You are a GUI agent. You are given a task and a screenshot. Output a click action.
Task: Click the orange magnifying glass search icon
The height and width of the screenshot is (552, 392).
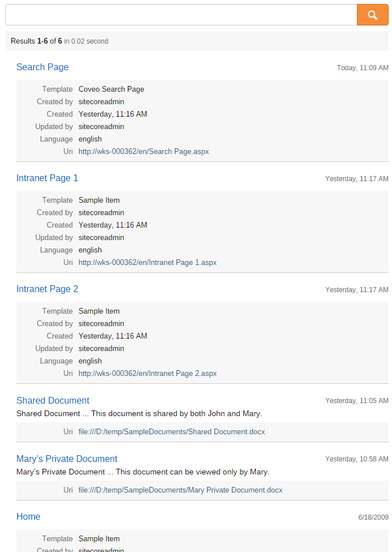click(x=372, y=15)
